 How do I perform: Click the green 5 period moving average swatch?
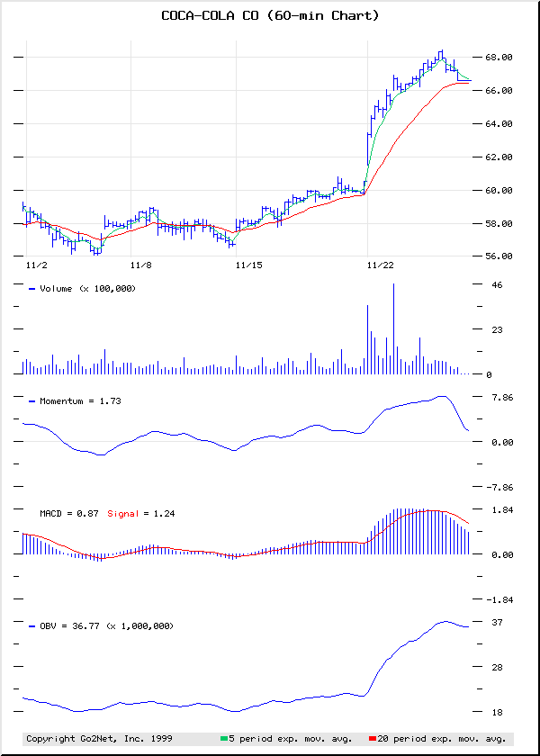[224, 739]
